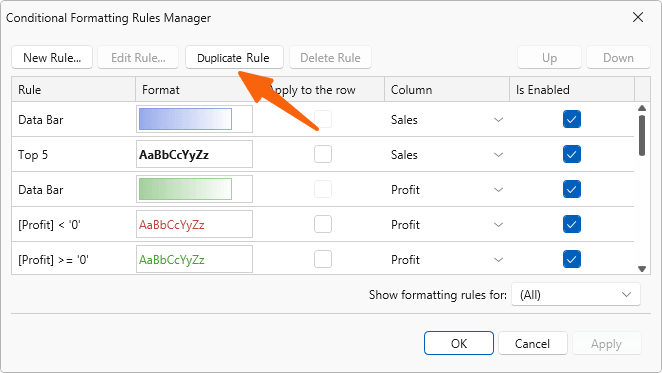Click the Apply button
The width and height of the screenshot is (662, 373).
coord(607,343)
